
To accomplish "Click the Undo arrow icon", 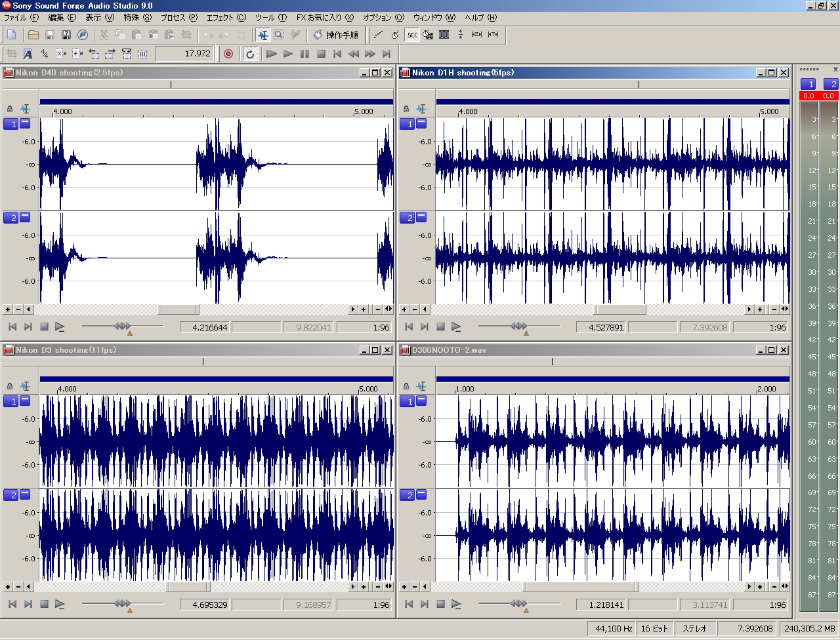I will 208,35.
